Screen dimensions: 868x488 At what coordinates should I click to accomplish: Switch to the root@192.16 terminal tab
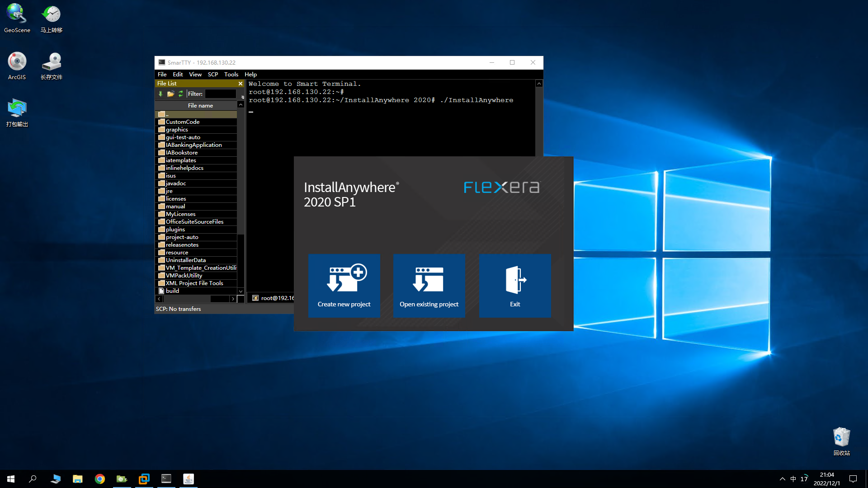[x=273, y=298]
